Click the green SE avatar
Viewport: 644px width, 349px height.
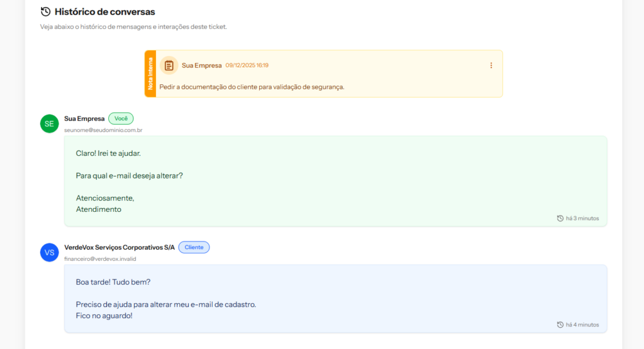coord(49,124)
